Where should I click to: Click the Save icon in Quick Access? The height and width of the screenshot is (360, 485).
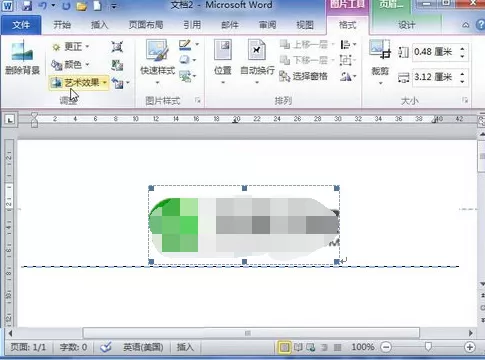coord(27,6)
